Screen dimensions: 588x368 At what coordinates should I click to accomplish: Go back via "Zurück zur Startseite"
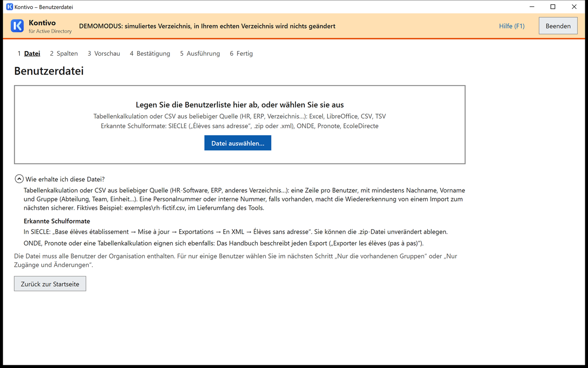(50, 284)
